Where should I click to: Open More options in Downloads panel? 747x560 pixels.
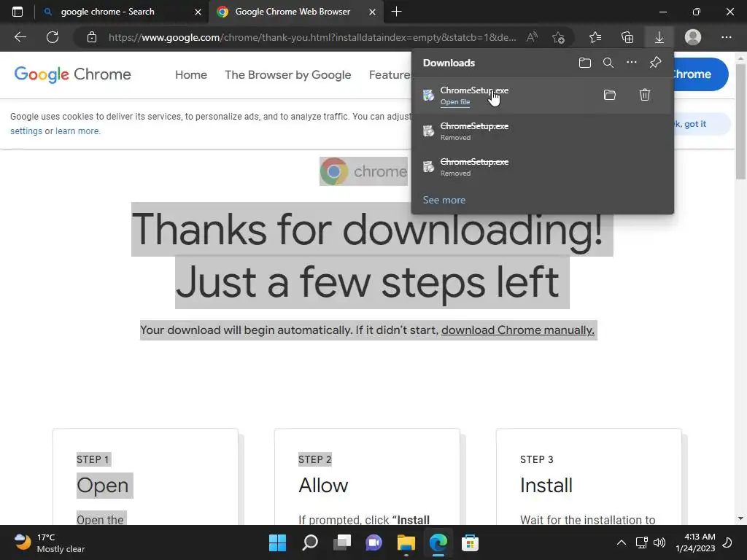click(x=631, y=63)
